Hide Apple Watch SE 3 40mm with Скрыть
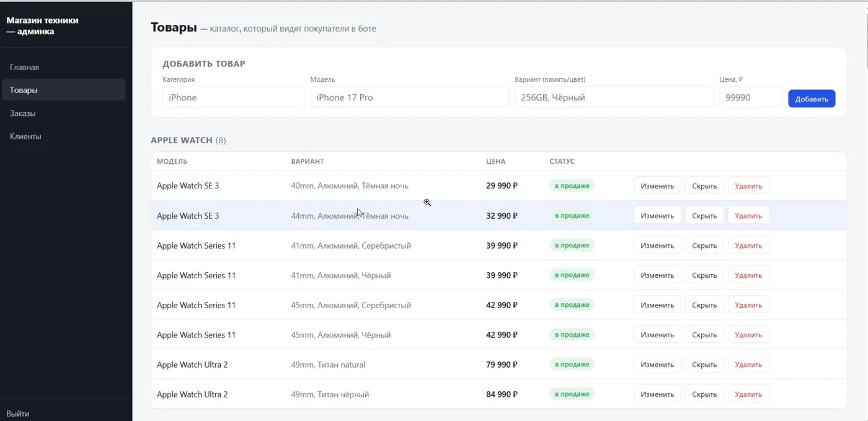The width and height of the screenshot is (868, 421). click(x=704, y=185)
